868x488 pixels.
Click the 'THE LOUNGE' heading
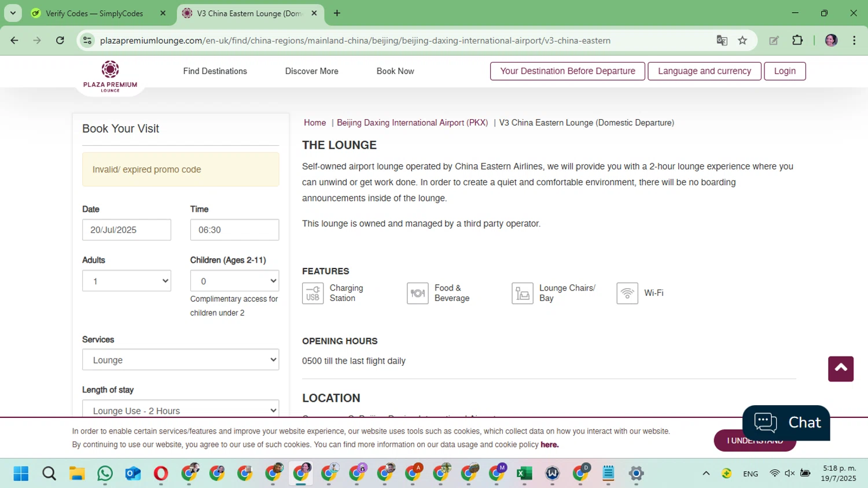point(339,145)
